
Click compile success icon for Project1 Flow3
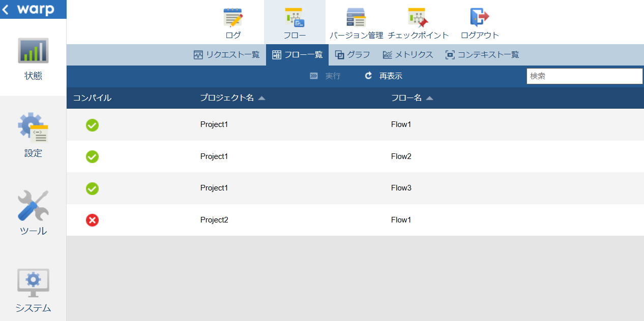click(92, 188)
